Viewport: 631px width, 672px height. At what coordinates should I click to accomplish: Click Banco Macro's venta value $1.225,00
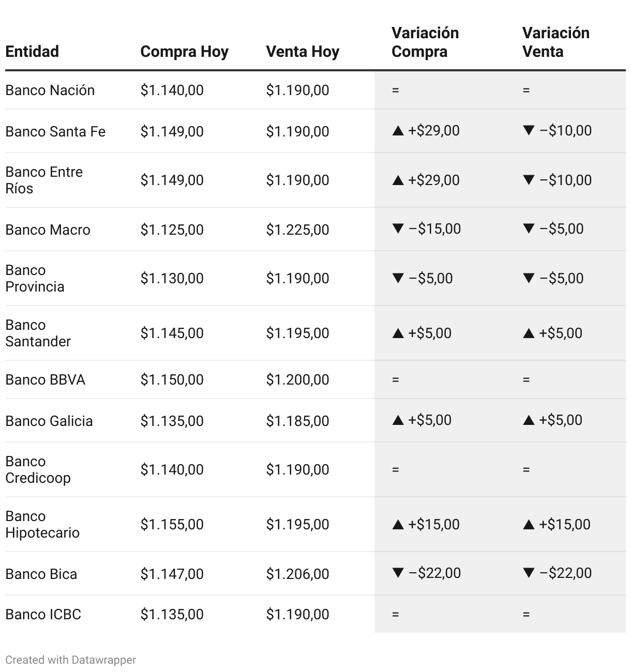[297, 230]
